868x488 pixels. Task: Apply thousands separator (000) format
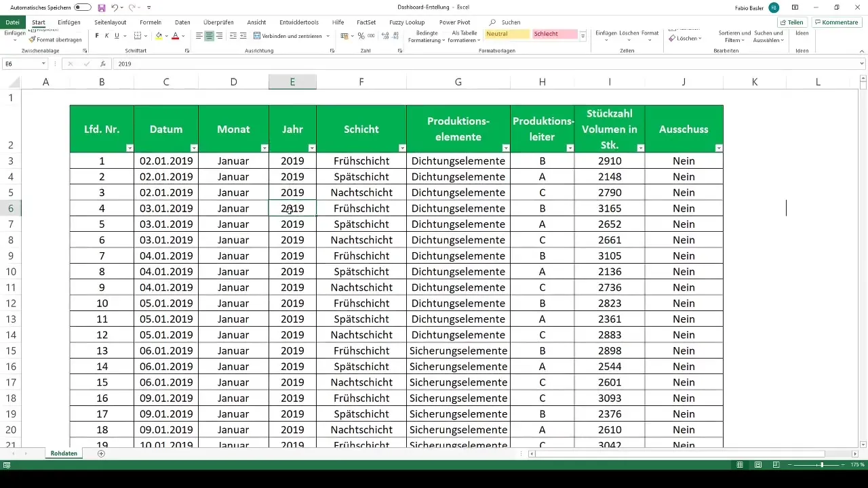(371, 36)
